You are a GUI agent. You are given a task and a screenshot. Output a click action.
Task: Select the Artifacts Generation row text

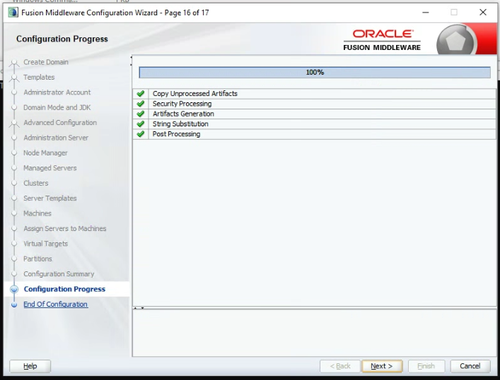(183, 114)
